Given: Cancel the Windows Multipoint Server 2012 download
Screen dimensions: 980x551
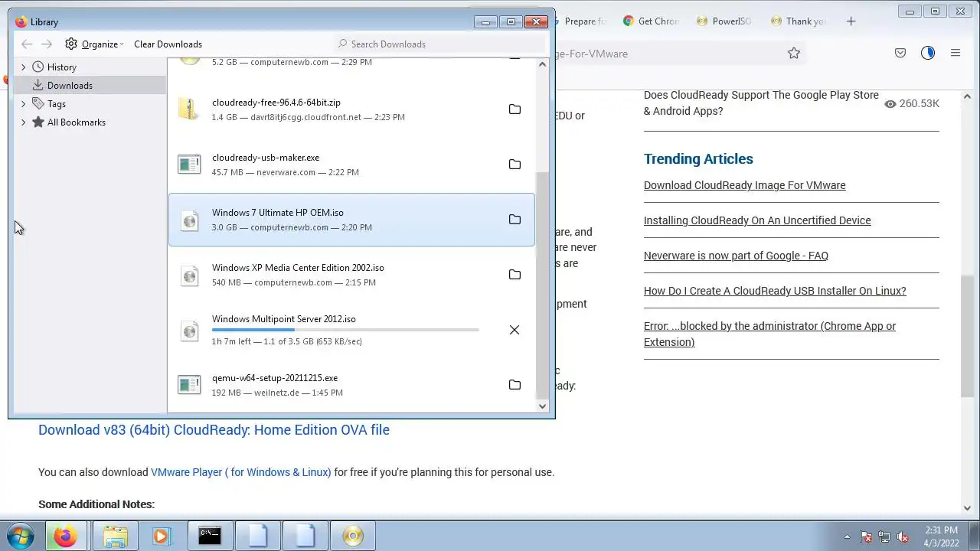Looking at the screenshot, I should [x=514, y=330].
